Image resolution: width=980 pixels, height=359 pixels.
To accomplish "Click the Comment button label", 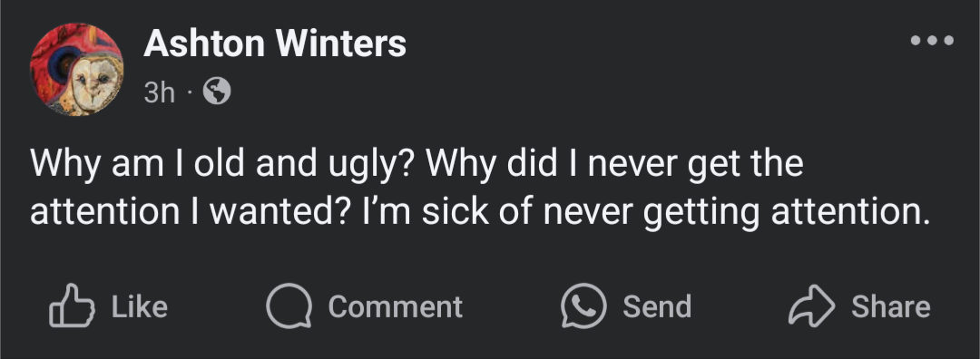I will [x=395, y=306].
